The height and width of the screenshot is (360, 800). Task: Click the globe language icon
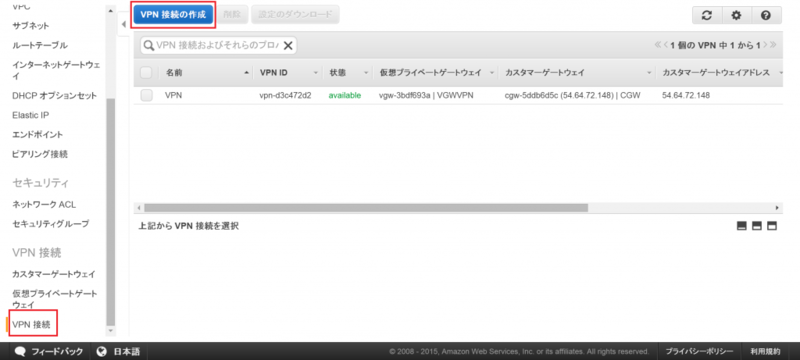(102, 351)
